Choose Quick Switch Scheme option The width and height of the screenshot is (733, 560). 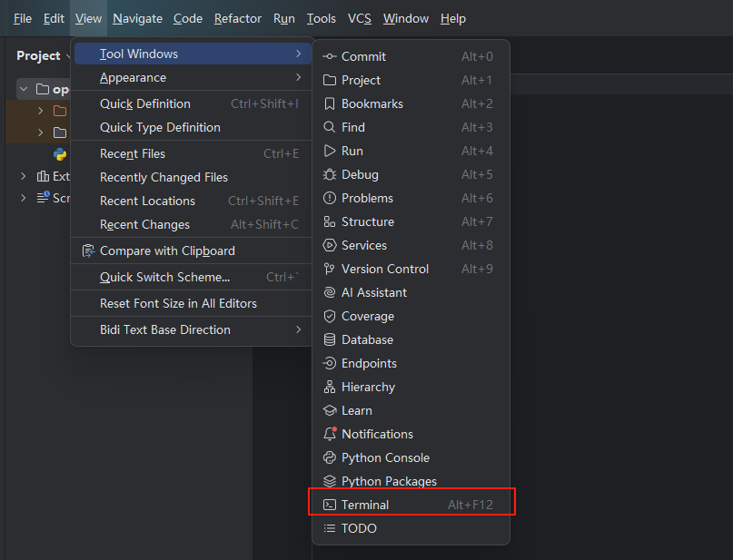[x=193, y=277]
